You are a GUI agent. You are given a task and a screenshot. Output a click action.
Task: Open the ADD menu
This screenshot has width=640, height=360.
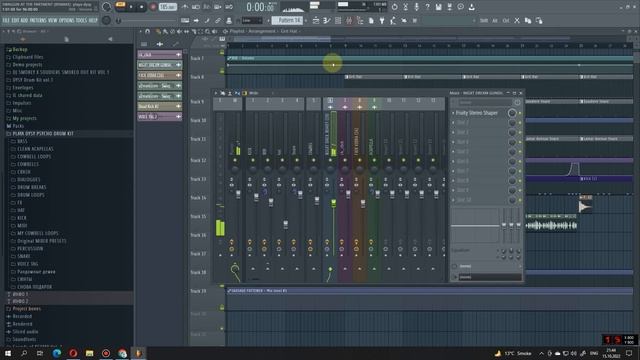tap(24, 20)
